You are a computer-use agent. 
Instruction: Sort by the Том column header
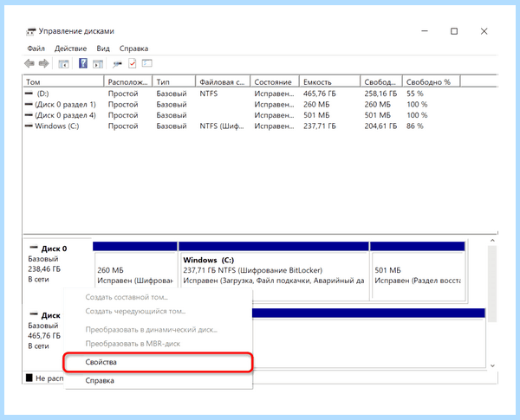tap(63, 81)
